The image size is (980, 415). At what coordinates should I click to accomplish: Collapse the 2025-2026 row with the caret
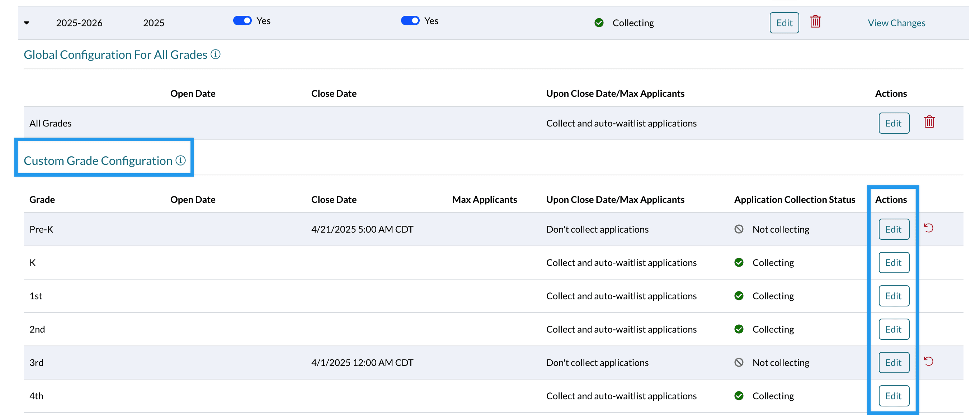[27, 23]
